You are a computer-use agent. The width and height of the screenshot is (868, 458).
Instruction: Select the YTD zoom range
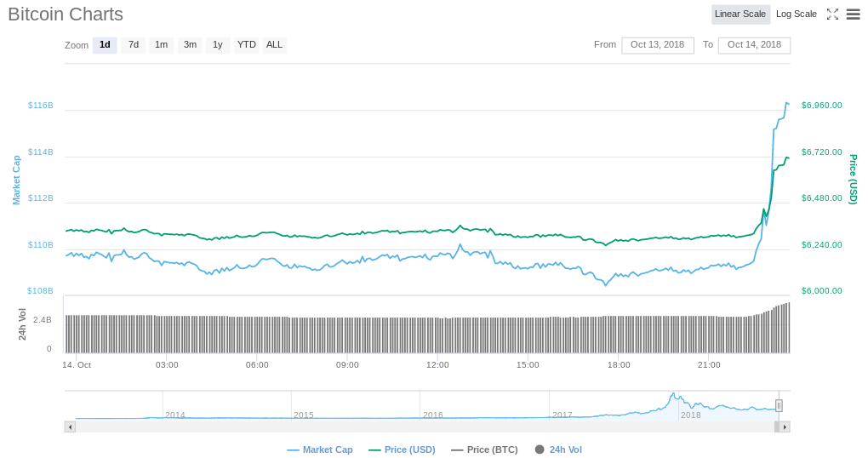[246, 45]
